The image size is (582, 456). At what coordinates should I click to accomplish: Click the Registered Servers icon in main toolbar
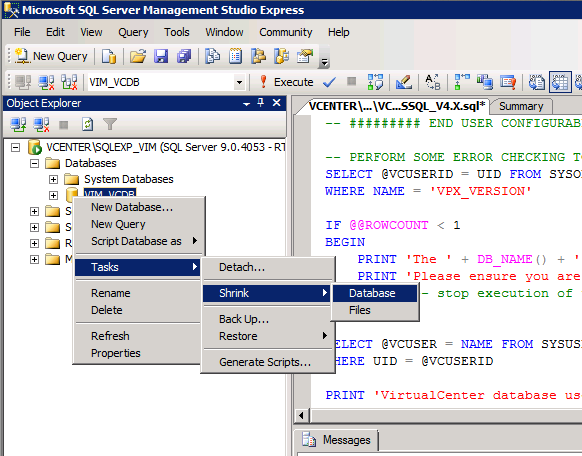tap(213, 56)
